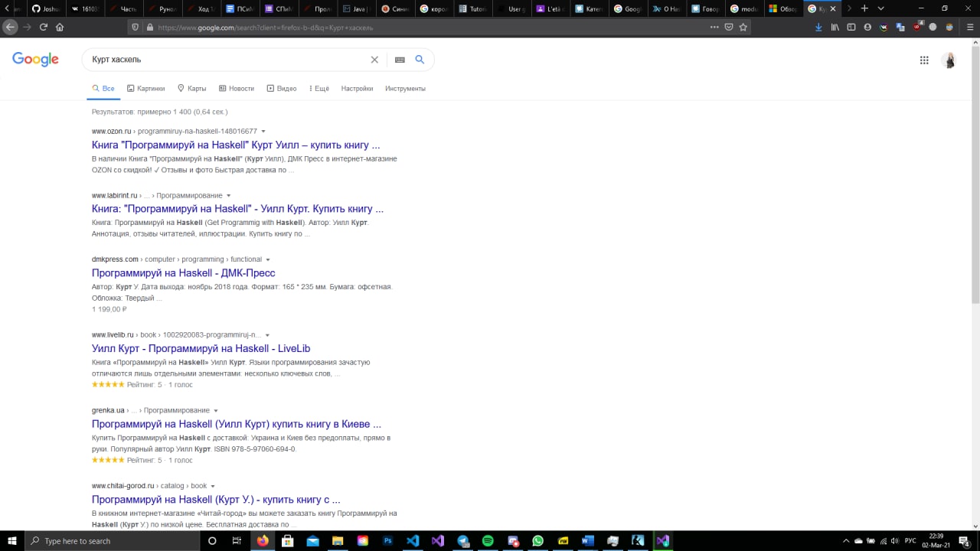This screenshot has height=551, width=980.
Task: Open купить книгу в Киеве result
Action: [x=237, y=424]
